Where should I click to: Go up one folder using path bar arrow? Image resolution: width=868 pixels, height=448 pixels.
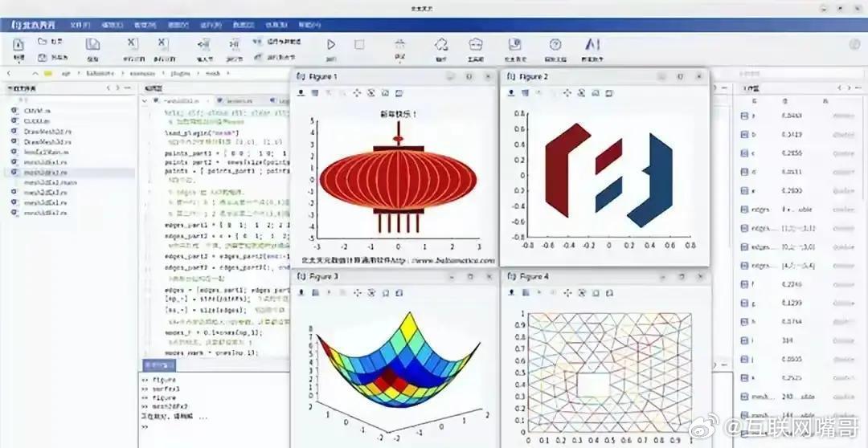pos(35,73)
